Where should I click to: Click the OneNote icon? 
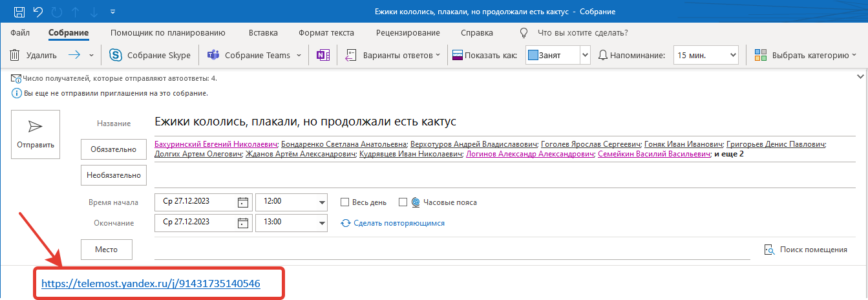[323, 55]
